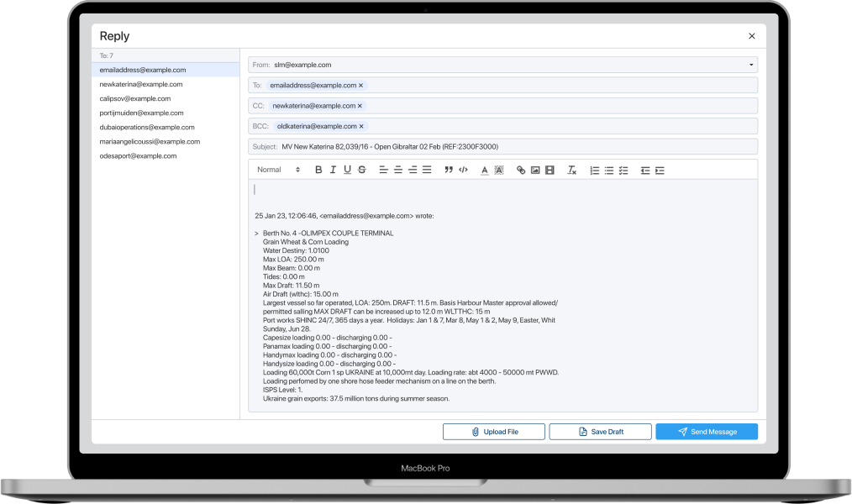Select newkaterina@example.com in recipient list
852x504 pixels.
coord(166,84)
